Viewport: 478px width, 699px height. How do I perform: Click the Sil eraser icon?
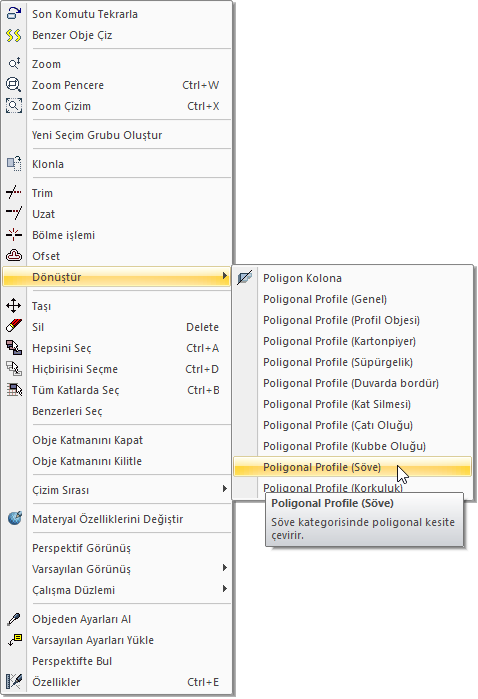pyautogui.click(x=14, y=326)
